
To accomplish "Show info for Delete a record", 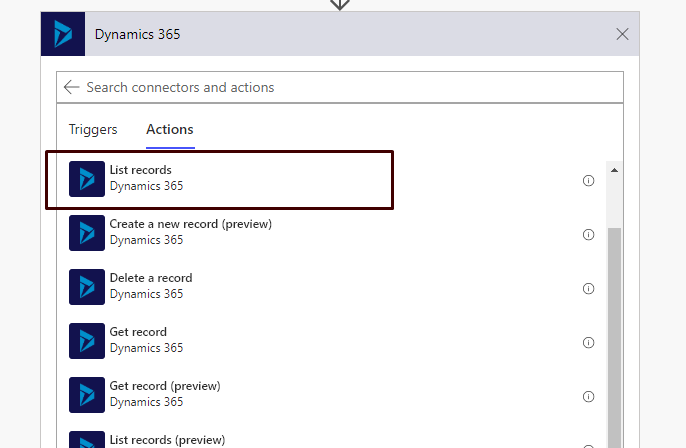I will 588,289.
